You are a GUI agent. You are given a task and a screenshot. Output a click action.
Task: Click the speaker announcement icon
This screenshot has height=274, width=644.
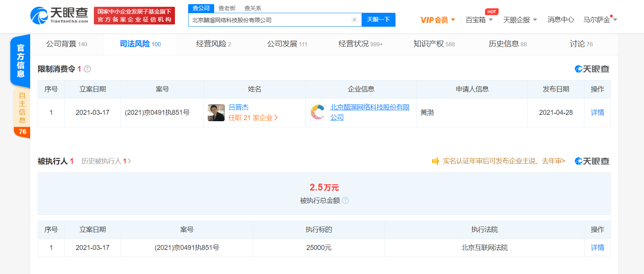435,161
